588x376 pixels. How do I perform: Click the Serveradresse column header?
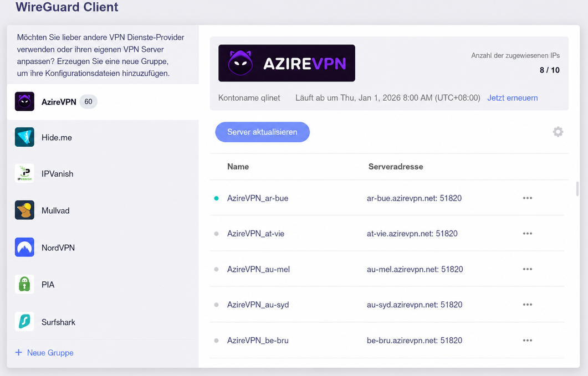click(396, 167)
